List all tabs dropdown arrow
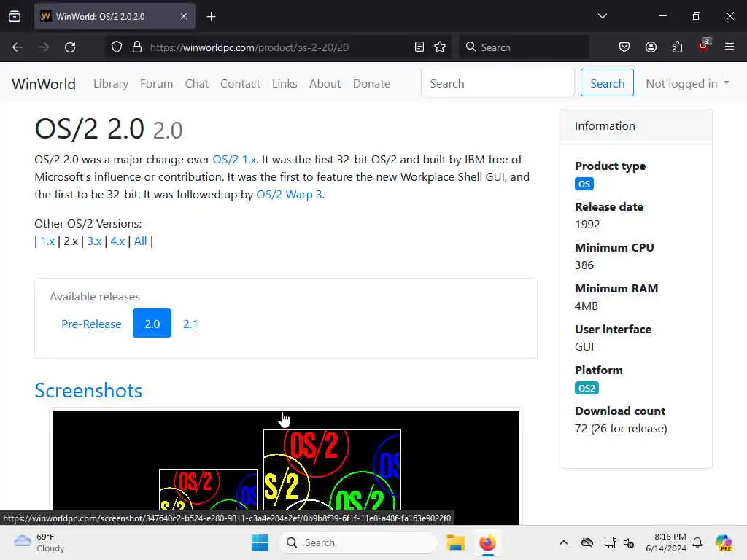This screenshot has height=560, width=747. click(x=602, y=16)
